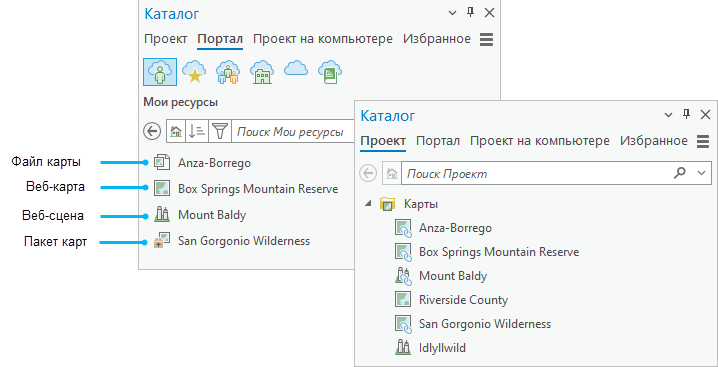Click San Gorgonio linked map icon in Project pane

tap(402, 324)
